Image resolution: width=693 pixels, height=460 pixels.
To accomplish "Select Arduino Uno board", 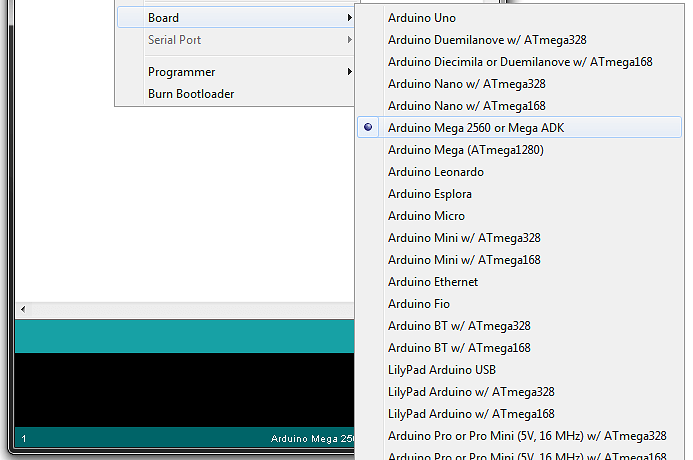I will point(519,18).
